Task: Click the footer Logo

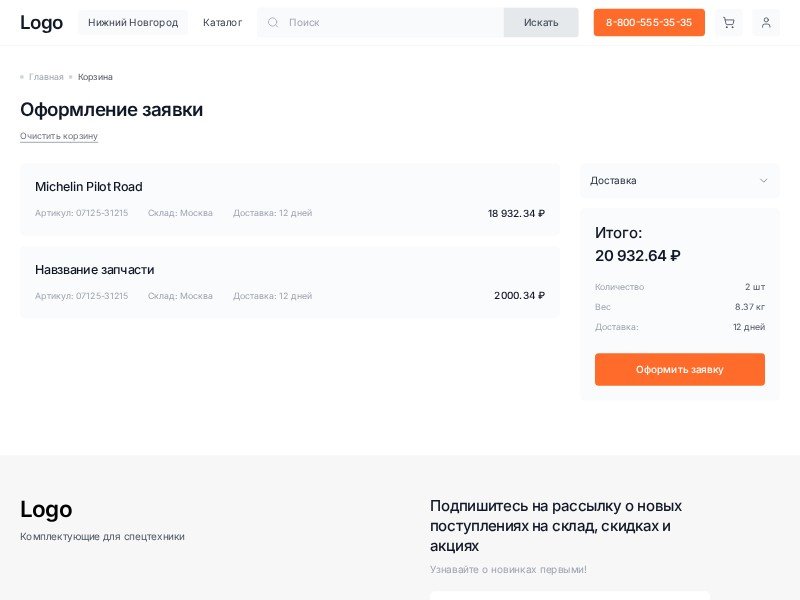Action: [46, 509]
